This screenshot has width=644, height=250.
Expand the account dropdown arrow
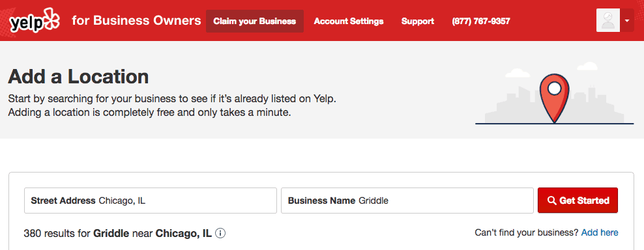click(627, 20)
